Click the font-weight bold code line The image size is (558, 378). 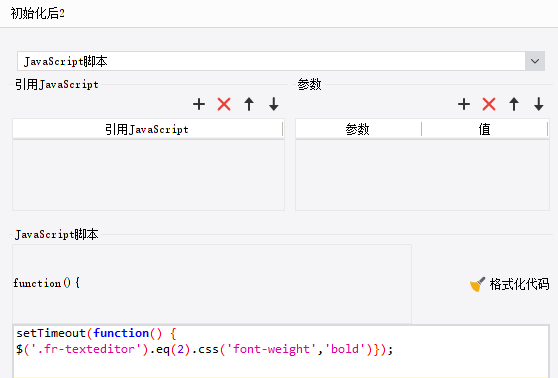click(204, 350)
